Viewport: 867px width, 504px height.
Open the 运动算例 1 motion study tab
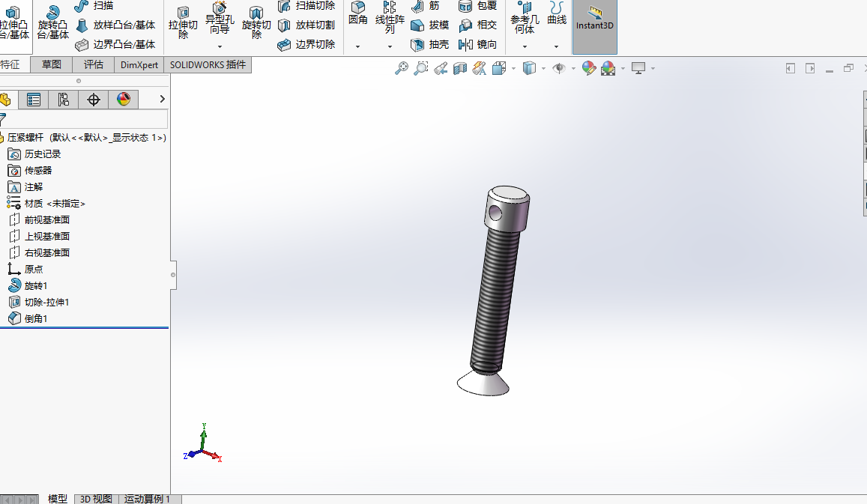[x=147, y=499]
